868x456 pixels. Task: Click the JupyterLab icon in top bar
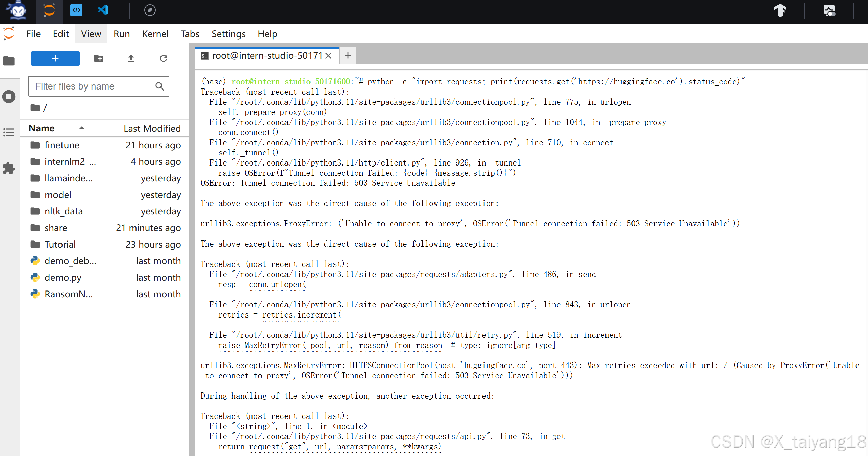49,10
